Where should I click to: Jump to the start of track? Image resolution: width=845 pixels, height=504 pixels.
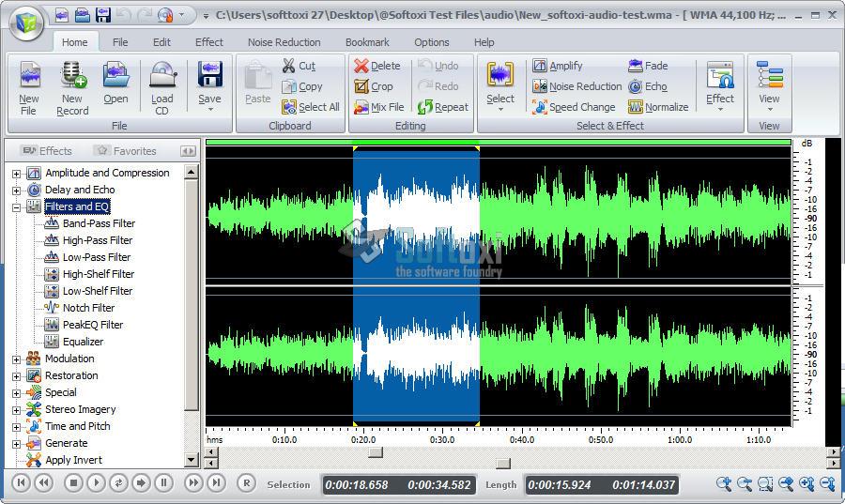(21, 483)
